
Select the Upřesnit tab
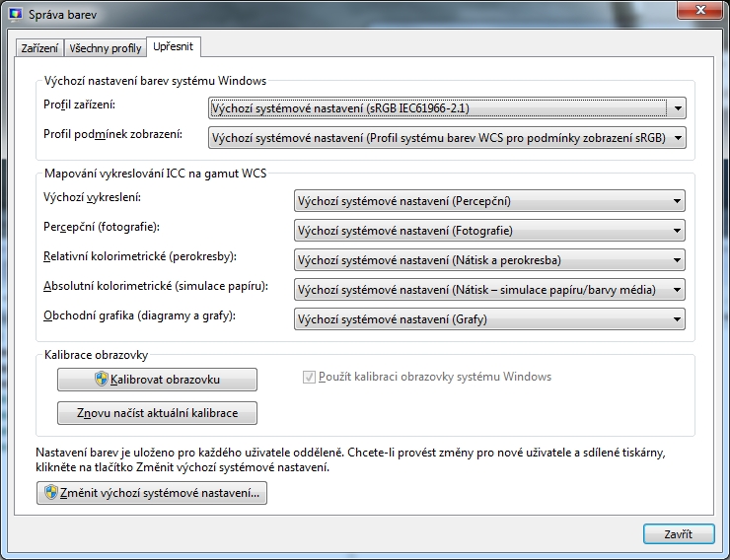click(x=174, y=47)
